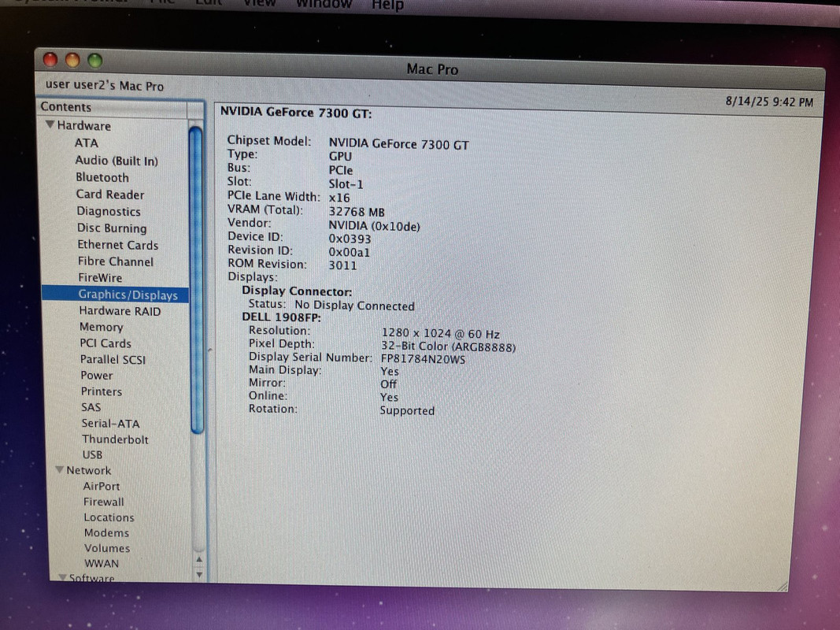The image size is (840, 630).
Task: Select Audio (Built In) entry
Action: pos(117,160)
